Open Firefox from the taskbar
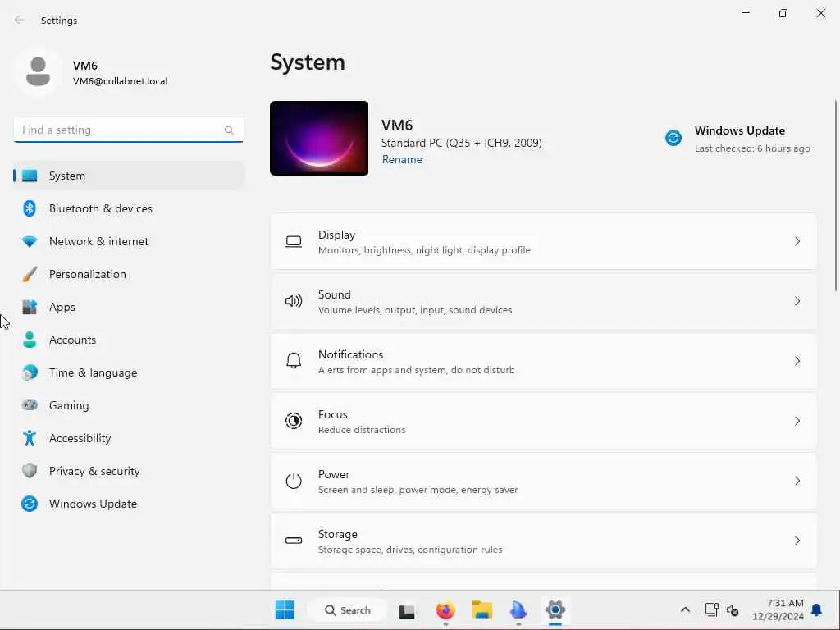This screenshot has height=630, width=840. pyautogui.click(x=445, y=609)
